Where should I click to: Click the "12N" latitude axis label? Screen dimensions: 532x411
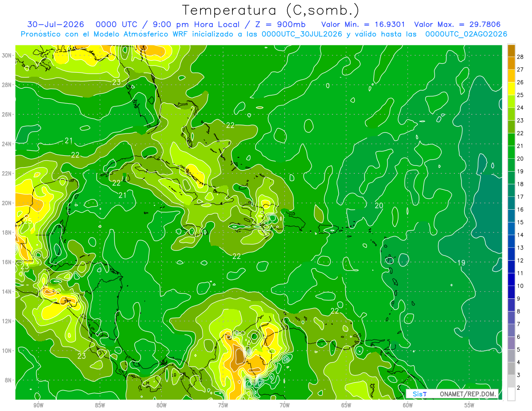point(8,321)
